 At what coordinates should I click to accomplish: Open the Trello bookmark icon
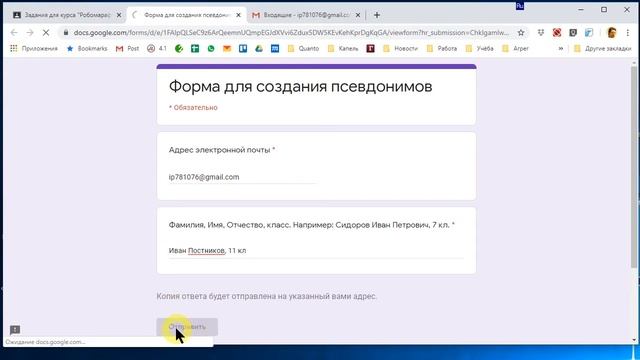point(243,49)
